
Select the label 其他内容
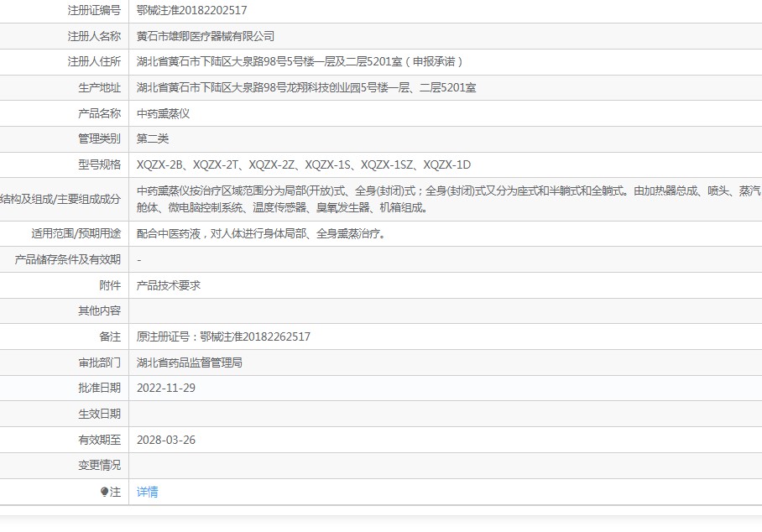[x=99, y=310]
